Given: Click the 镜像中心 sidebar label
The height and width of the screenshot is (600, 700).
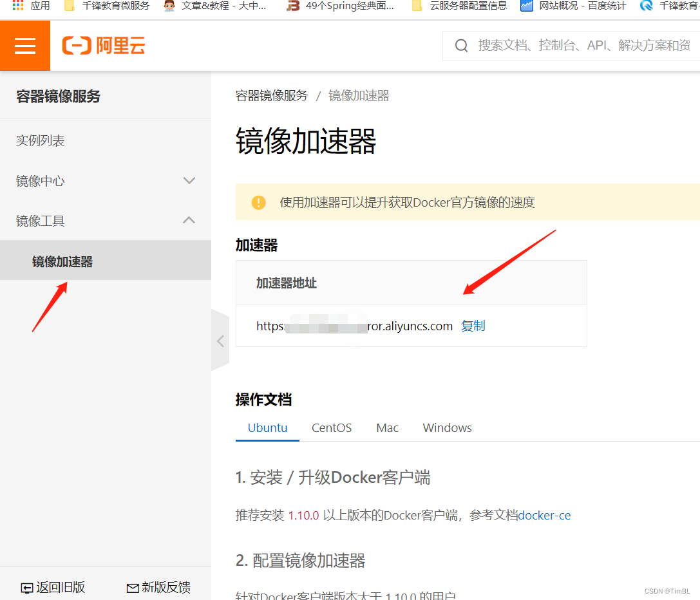Looking at the screenshot, I should pos(40,181).
